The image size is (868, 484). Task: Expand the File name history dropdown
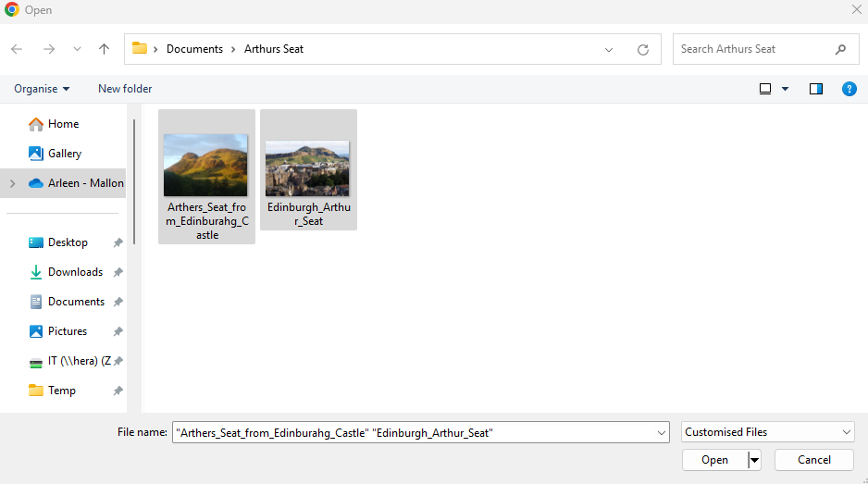tap(662, 432)
